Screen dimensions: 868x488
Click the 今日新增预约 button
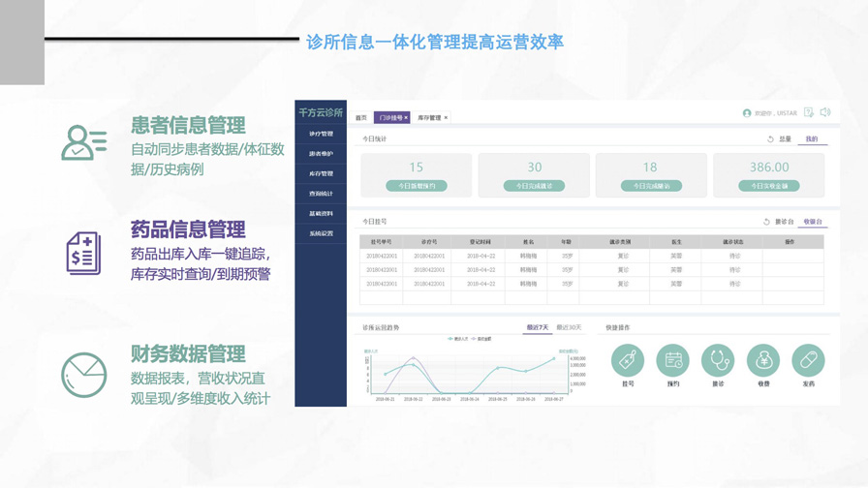[416, 186]
